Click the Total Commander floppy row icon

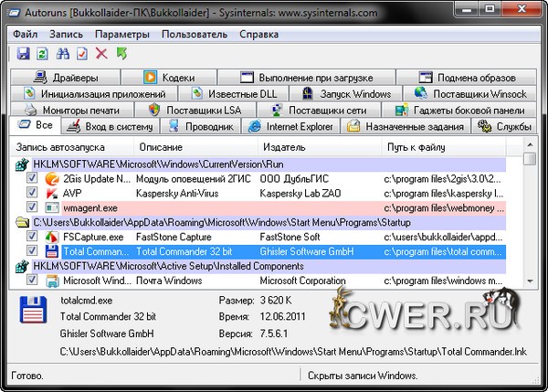(52, 251)
